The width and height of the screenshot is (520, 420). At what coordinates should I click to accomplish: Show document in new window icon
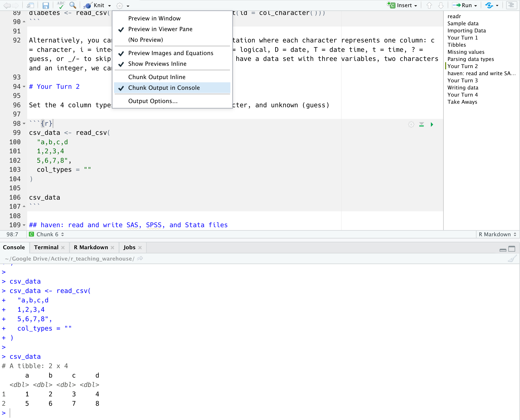(x=30, y=5)
